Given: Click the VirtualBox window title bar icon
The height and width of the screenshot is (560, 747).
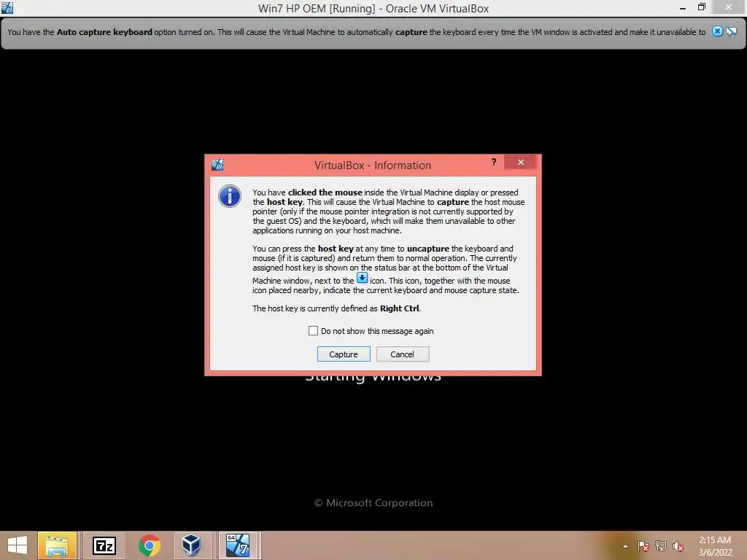Looking at the screenshot, I should tap(7, 7).
